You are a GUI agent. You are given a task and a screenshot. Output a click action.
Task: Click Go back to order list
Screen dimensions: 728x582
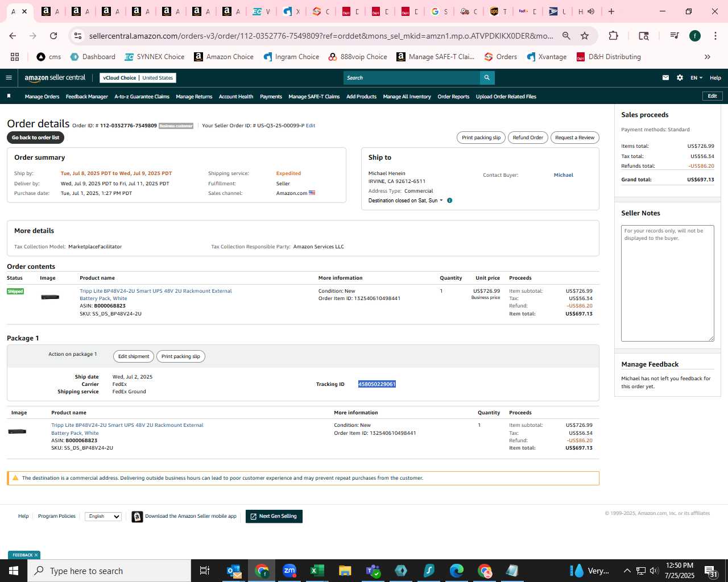click(x=35, y=138)
